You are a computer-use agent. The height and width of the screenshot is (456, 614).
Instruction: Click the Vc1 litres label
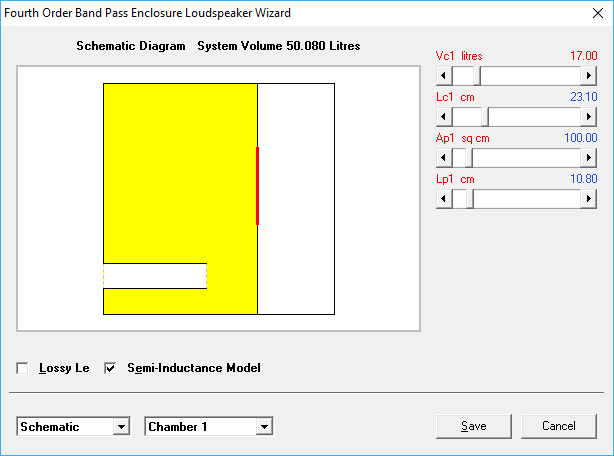pos(459,56)
